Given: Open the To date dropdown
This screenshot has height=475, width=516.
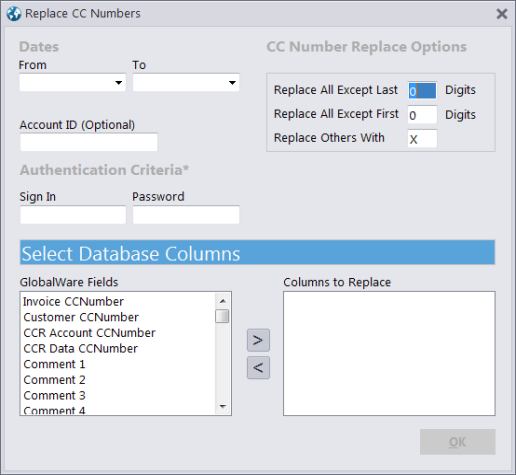Looking at the screenshot, I should point(232,82).
